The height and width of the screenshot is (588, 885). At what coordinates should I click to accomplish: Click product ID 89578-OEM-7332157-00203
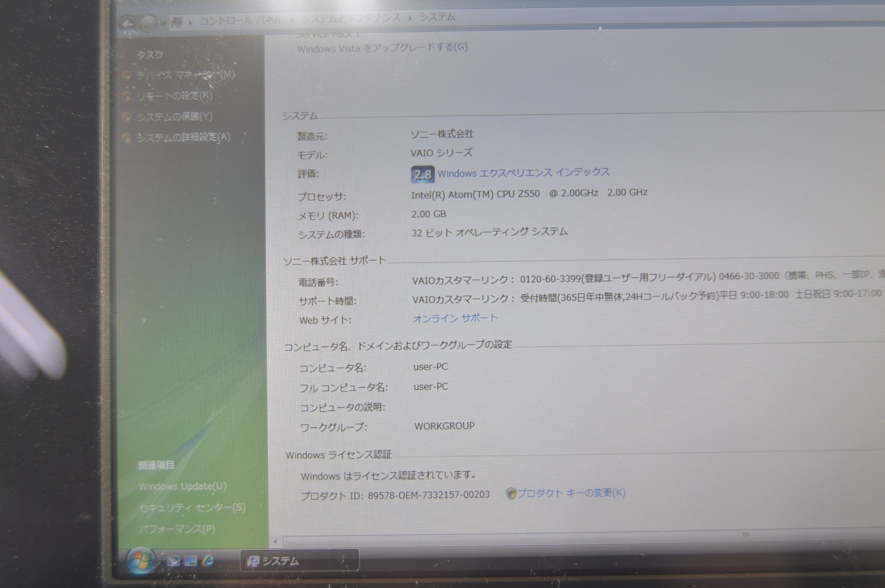click(x=429, y=495)
